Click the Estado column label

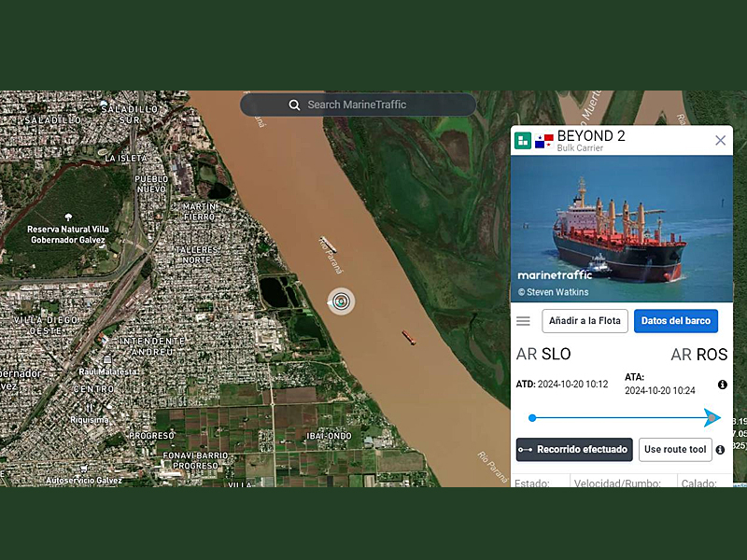pos(531,483)
